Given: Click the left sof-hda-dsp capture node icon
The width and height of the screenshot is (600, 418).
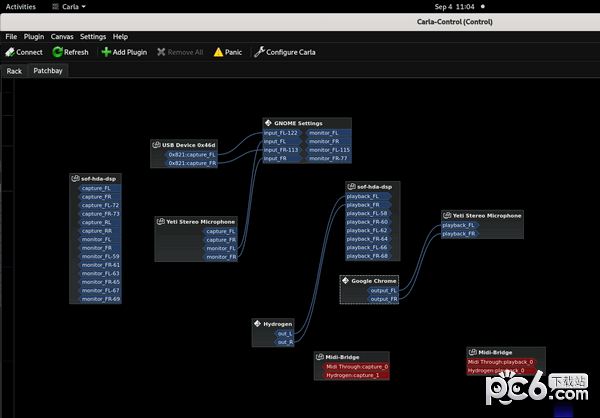Looking at the screenshot, I should pyautogui.click(x=75, y=178).
